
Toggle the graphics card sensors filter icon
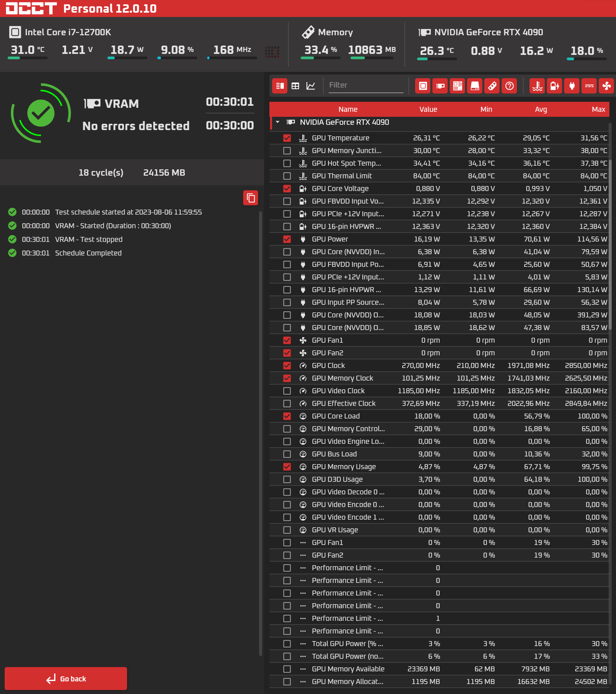tap(440, 86)
